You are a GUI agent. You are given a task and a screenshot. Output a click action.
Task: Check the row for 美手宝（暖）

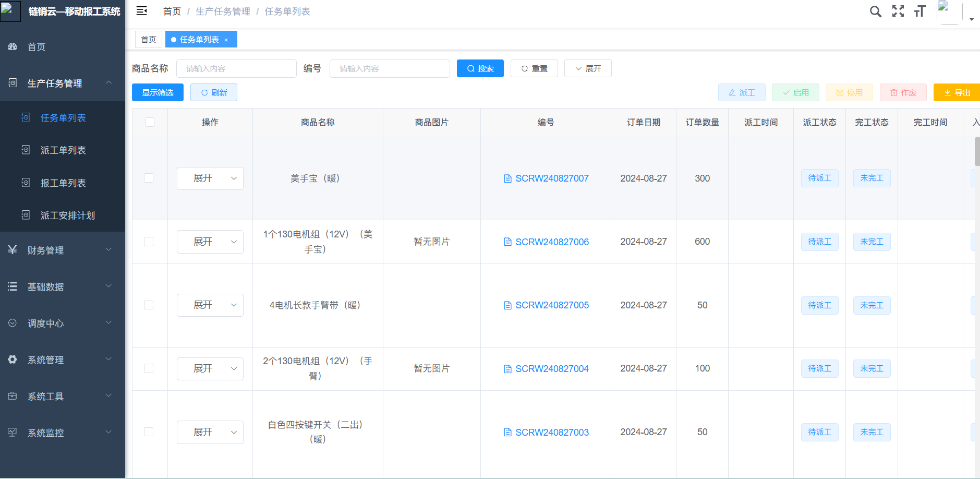coord(149,178)
